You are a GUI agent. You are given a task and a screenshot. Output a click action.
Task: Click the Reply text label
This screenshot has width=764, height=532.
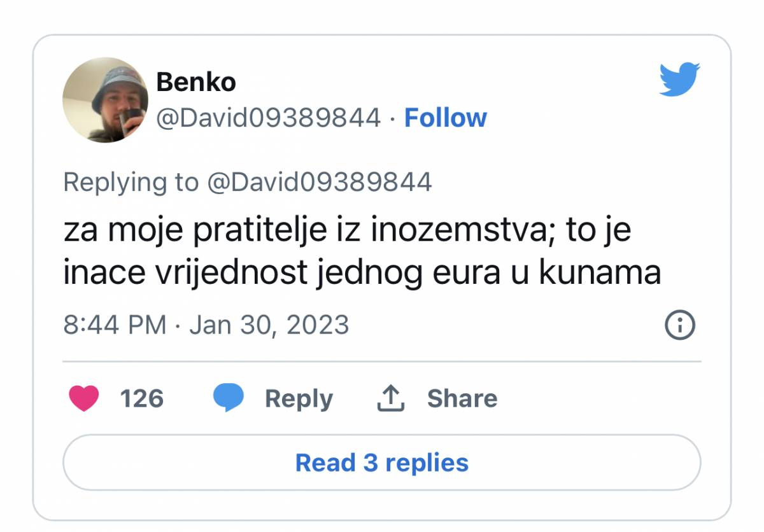299,399
